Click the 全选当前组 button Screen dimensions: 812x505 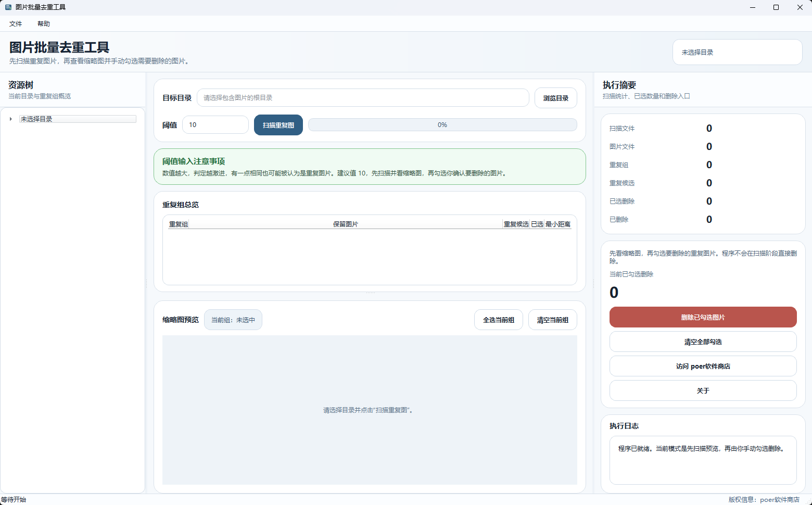click(499, 320)
